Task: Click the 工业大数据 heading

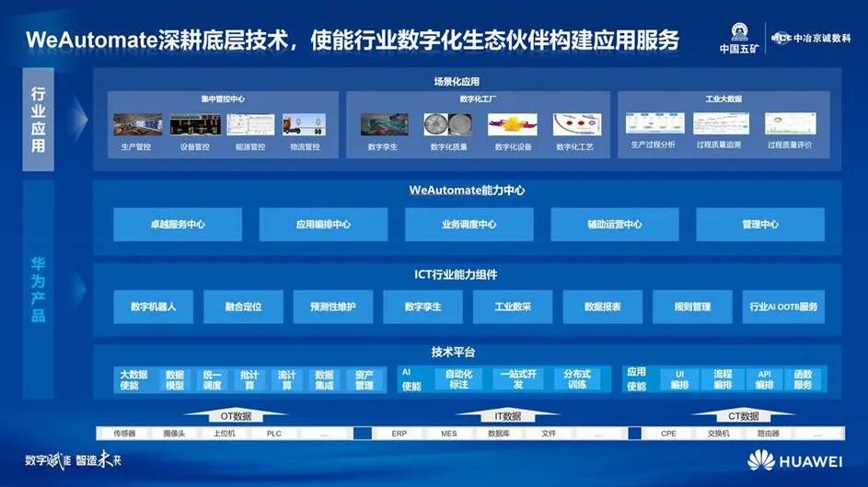Action: point(723,99)
